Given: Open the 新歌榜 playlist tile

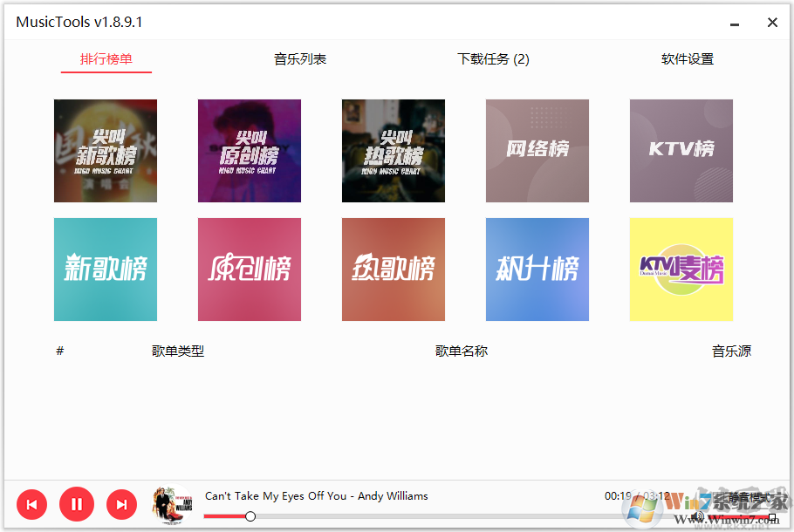Looking at the screenshot, I should pos(105,269).
